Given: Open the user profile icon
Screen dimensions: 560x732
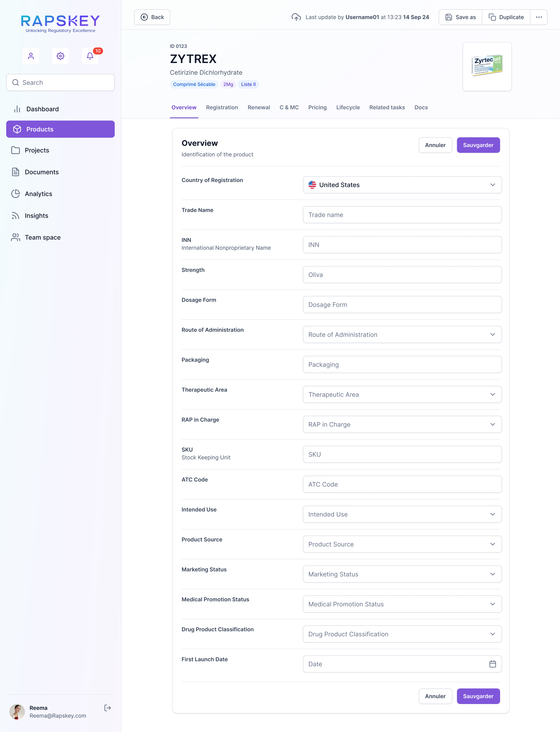Looking at the screenshot, I should 31,56.
